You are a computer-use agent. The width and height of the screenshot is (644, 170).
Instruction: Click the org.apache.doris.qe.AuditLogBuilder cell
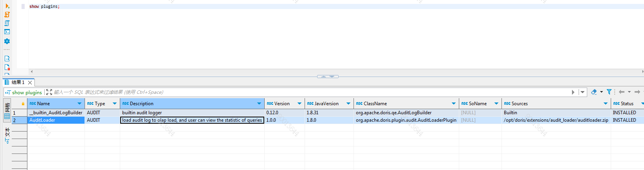406,113
